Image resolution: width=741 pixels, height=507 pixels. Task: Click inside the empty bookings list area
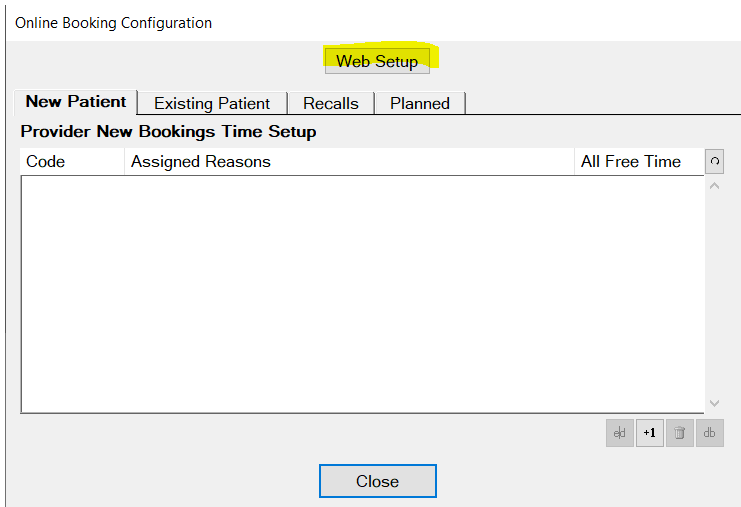pos(362,294)
